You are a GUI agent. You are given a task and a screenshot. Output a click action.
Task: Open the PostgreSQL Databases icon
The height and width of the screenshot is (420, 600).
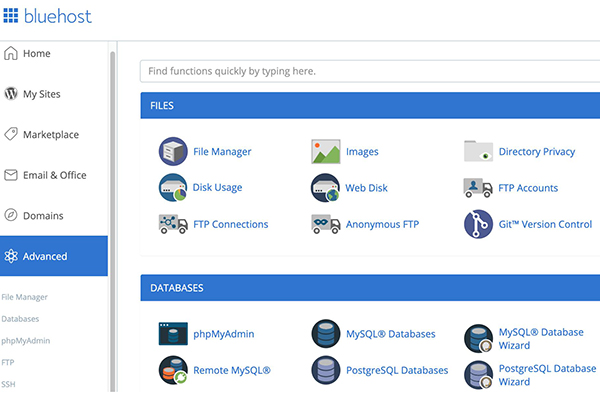[x=326, y=370]
